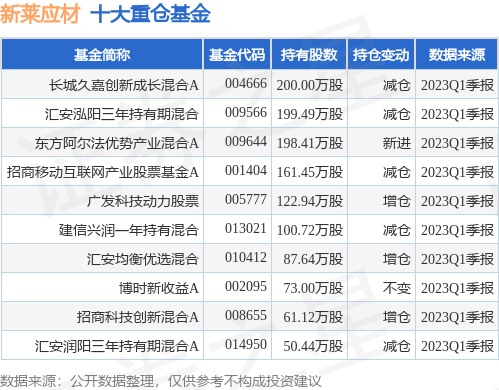Click 减仓 in the 汇安润阳三年 row
This screenshot has width=499, height=390.
[x=397, y=346]
